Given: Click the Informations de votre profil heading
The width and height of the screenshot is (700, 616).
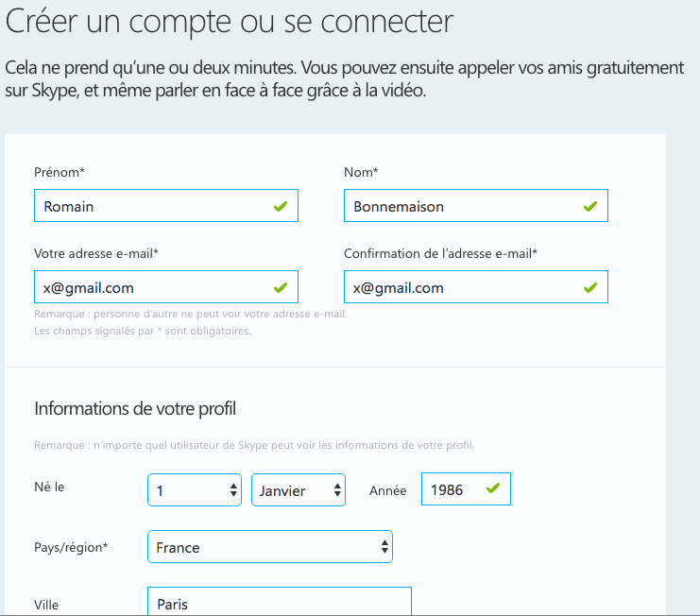Looking at the screenshot, I should click(x=135, y=409).
